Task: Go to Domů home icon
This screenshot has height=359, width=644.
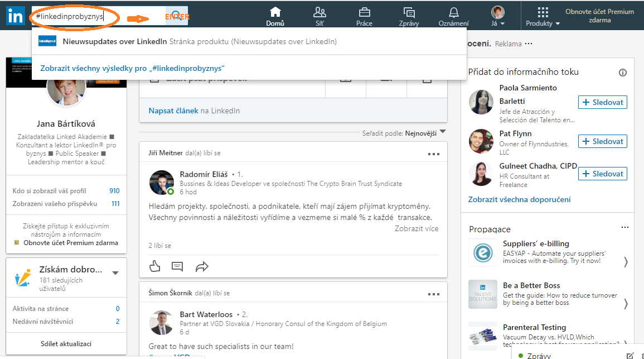Action: pos(275,16)
